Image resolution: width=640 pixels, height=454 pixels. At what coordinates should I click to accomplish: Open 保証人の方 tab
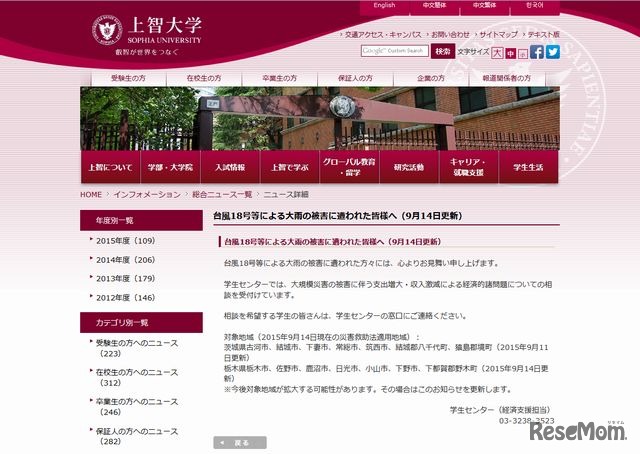355,78
